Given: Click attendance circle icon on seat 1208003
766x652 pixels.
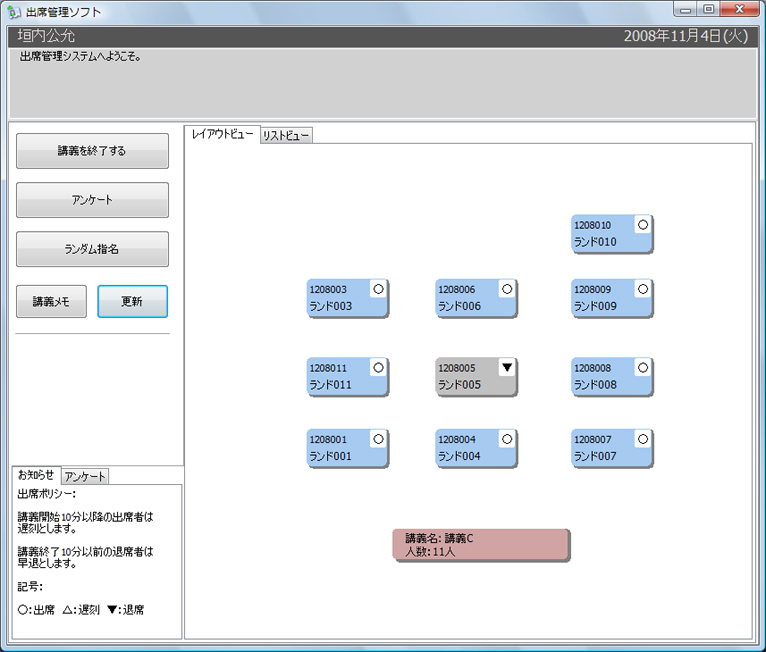Looking at the screenshot, I should tap(378, 289).
